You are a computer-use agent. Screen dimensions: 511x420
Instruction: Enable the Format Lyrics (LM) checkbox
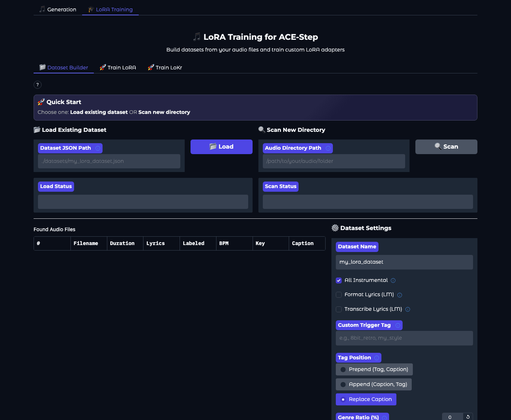click(x=339, y=295)
